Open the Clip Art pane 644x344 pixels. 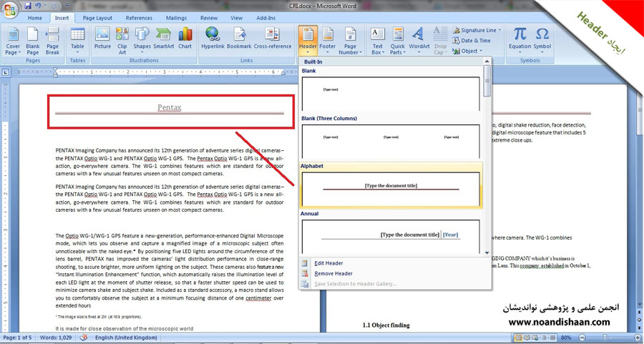[122, 39]
